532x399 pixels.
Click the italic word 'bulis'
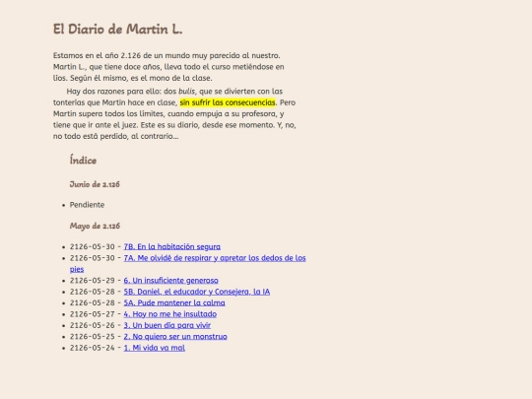186,92
